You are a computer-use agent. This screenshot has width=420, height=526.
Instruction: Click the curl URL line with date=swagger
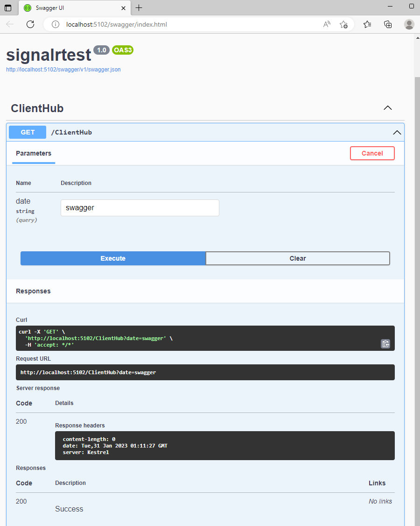tap(96, 338)
